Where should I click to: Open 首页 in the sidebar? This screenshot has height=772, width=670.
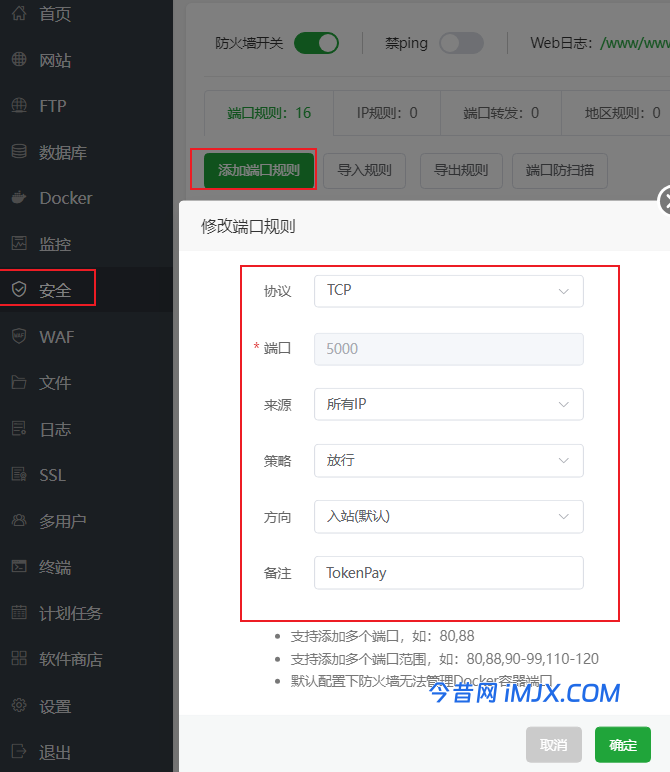[x=55, y=14]
